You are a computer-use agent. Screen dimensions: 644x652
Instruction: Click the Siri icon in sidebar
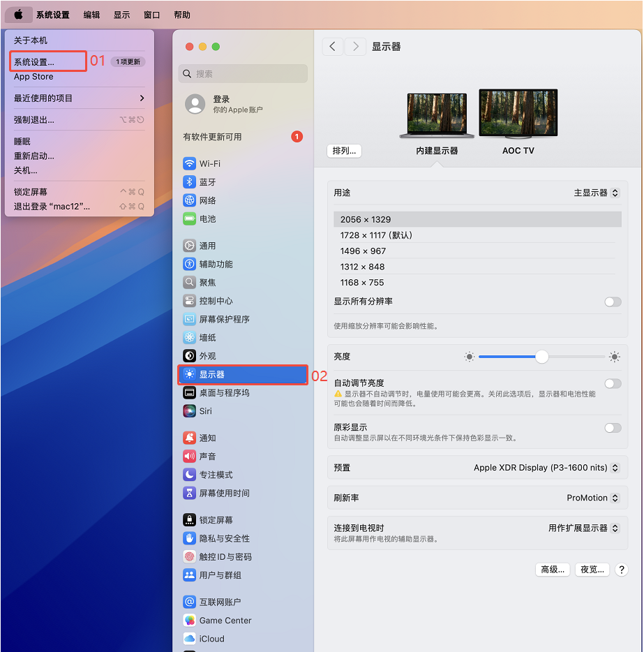tap(189, 411)
